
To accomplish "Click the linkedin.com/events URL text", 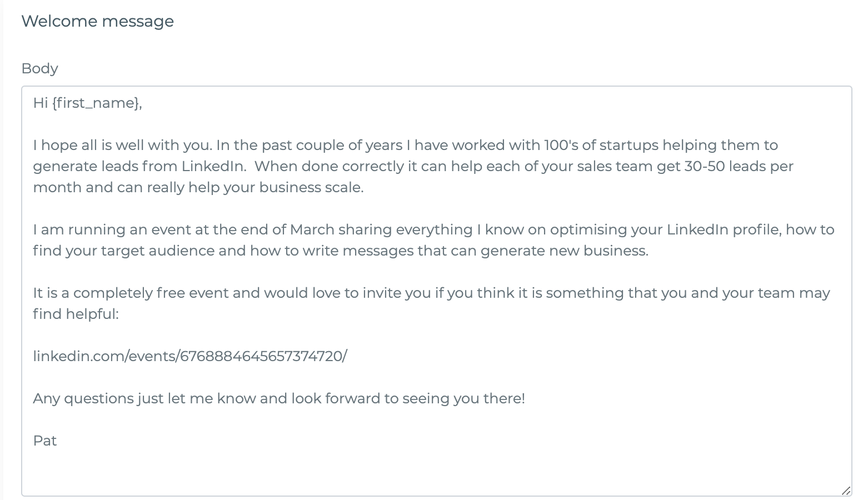I will [190, 356].
